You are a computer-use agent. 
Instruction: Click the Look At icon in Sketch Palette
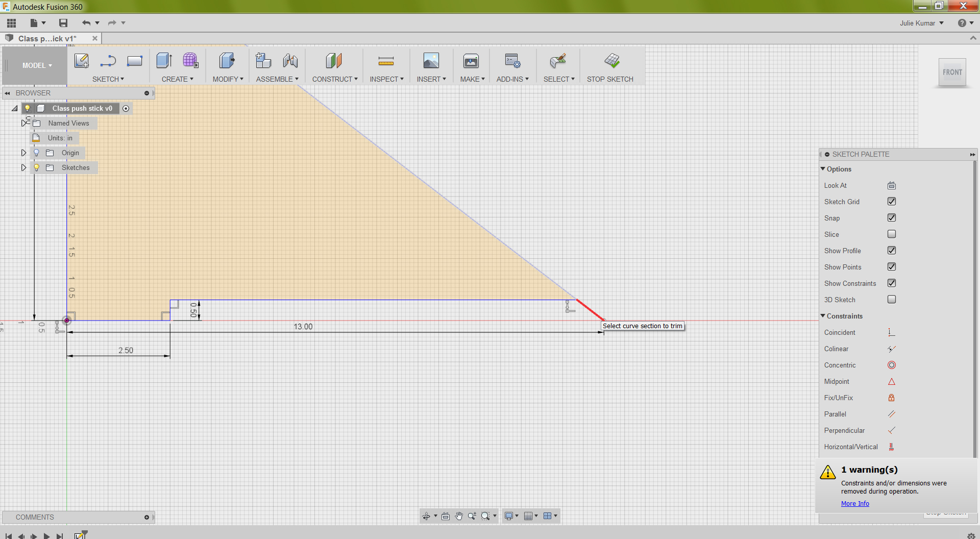tap(892, 185)
